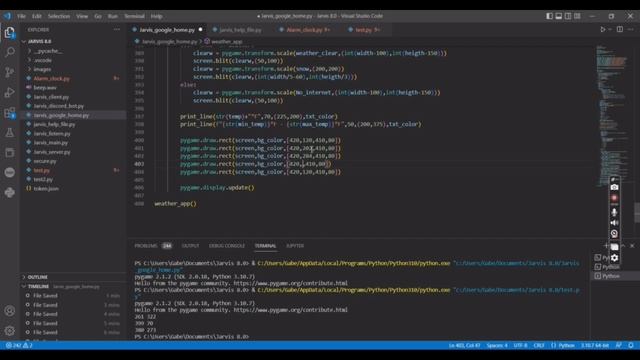Open the feedback icon in status bar

point(619,345)
